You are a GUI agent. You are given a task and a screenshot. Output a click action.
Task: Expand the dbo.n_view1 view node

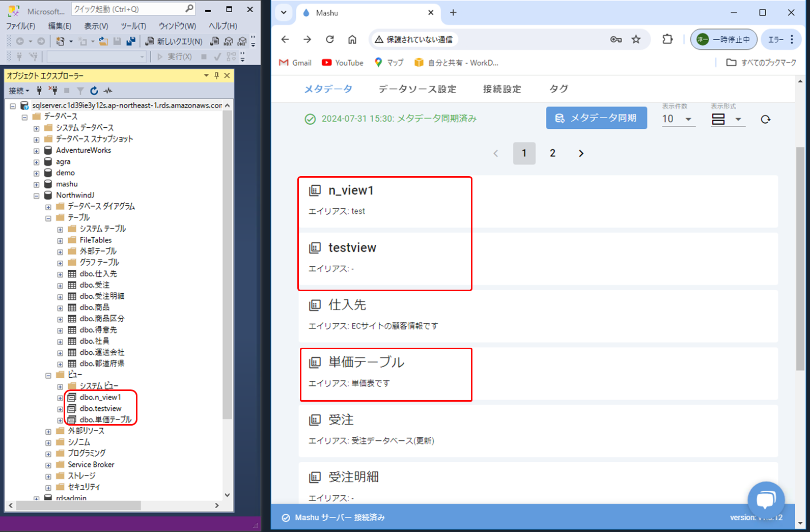point(60,398)
